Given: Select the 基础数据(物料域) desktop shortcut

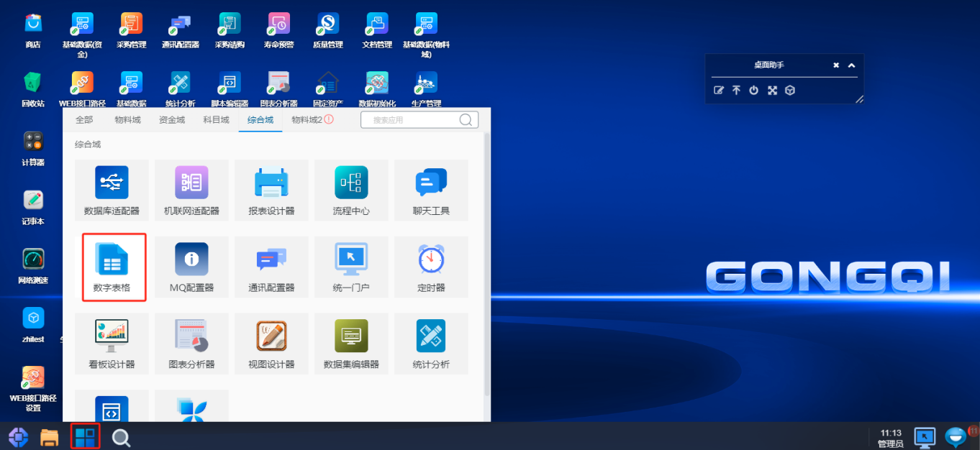Looking at the screenshot, I should [427, 35].
